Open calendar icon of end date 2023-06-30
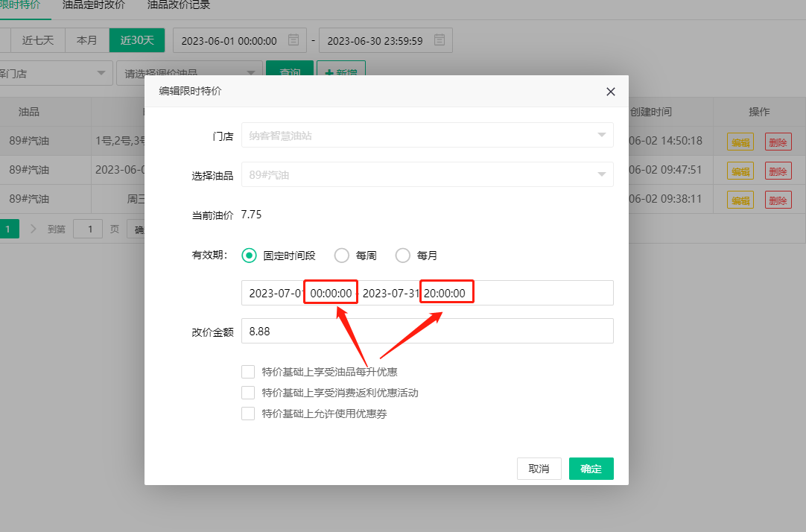This screenshot has width=806, height=532. [440, 40]
